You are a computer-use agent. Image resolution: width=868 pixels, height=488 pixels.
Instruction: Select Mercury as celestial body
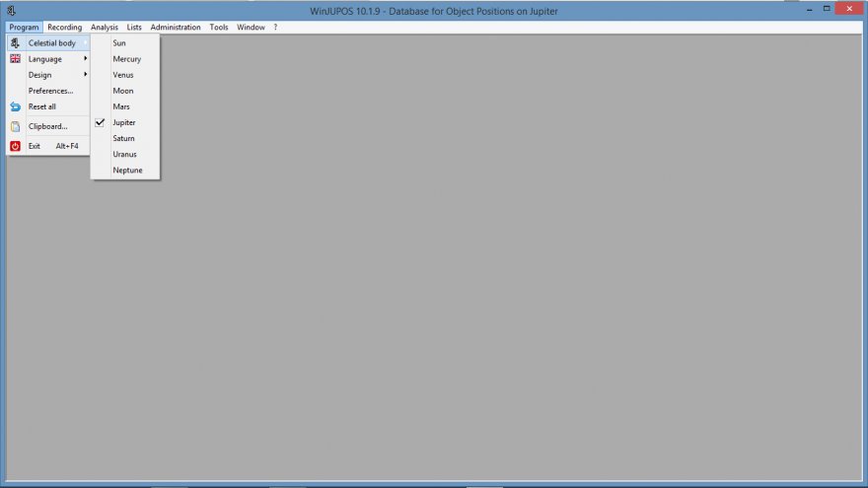[125, 58]
